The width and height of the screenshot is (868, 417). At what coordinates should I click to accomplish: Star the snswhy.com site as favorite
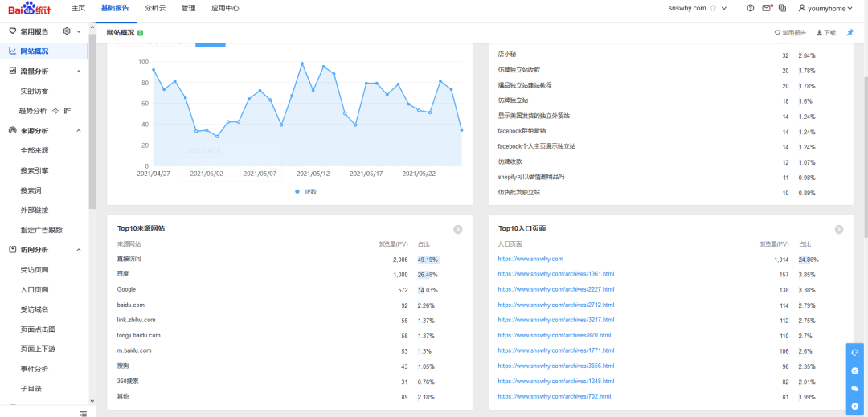tap(713, 8)
